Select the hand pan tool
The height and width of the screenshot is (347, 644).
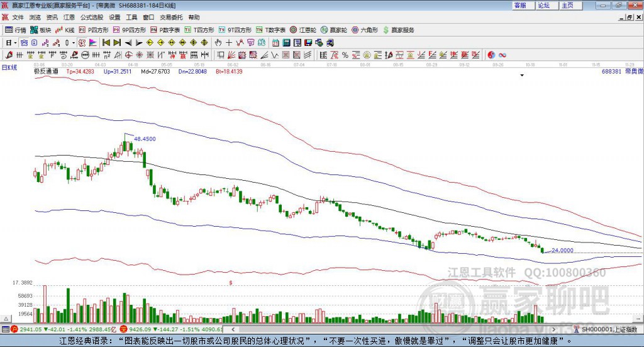(x=218, y=43)
